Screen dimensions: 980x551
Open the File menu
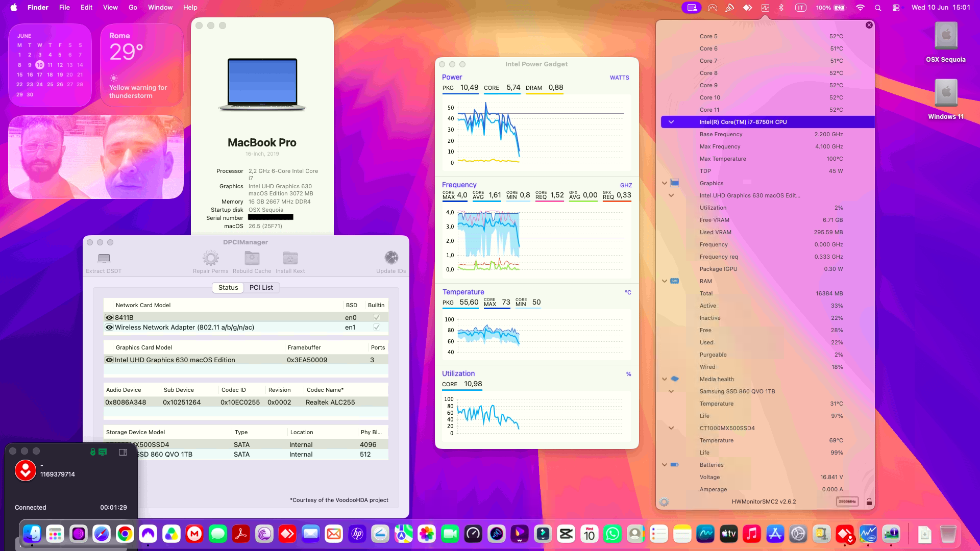(64, 8)
